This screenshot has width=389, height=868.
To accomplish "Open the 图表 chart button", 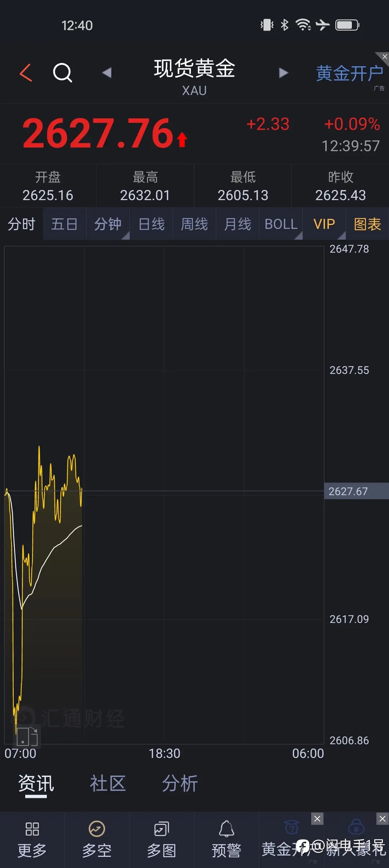I will point(367,224).
